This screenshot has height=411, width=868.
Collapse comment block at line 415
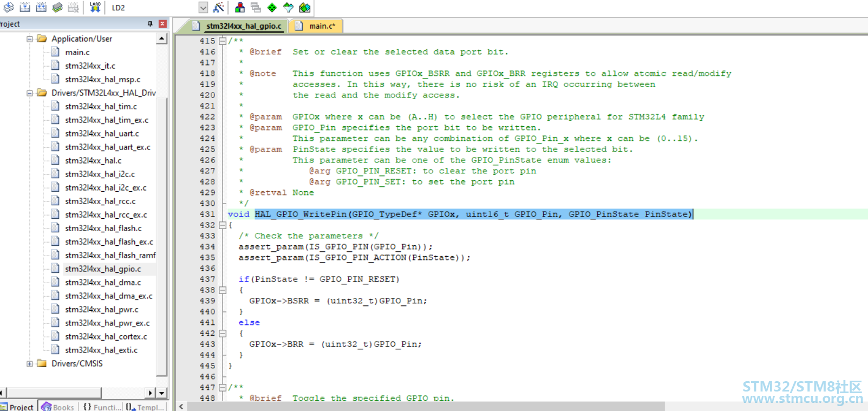(223, 41)
